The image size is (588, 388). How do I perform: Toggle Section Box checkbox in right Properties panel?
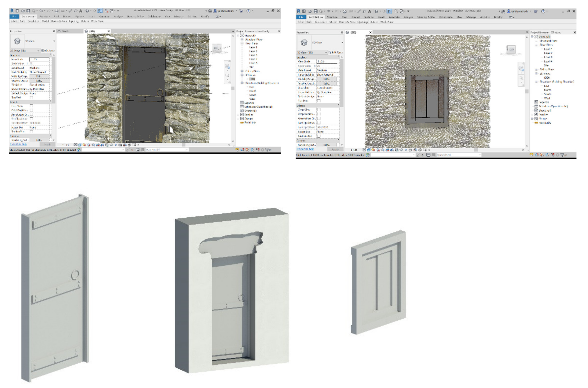[x=319, y=136]
